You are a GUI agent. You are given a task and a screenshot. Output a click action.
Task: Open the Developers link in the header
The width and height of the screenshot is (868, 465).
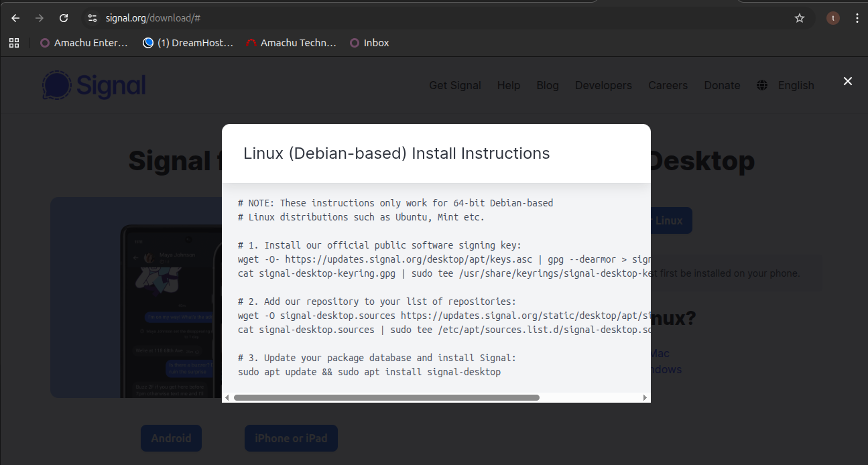click(603, 85)
